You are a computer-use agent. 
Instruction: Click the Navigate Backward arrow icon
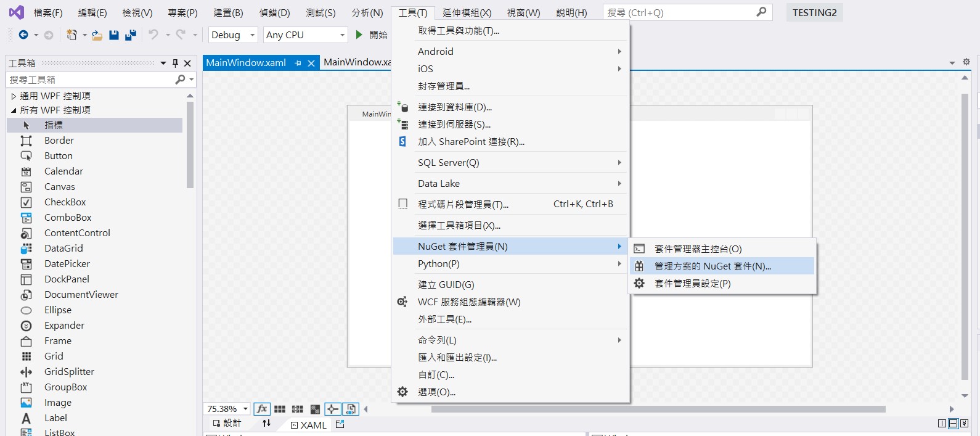tap(23, 35)
